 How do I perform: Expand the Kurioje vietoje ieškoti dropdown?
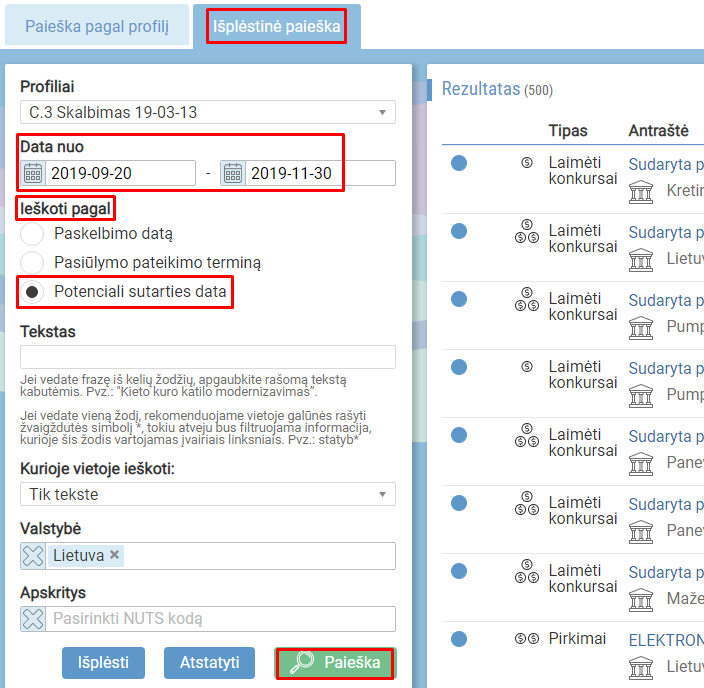(208, 494)
